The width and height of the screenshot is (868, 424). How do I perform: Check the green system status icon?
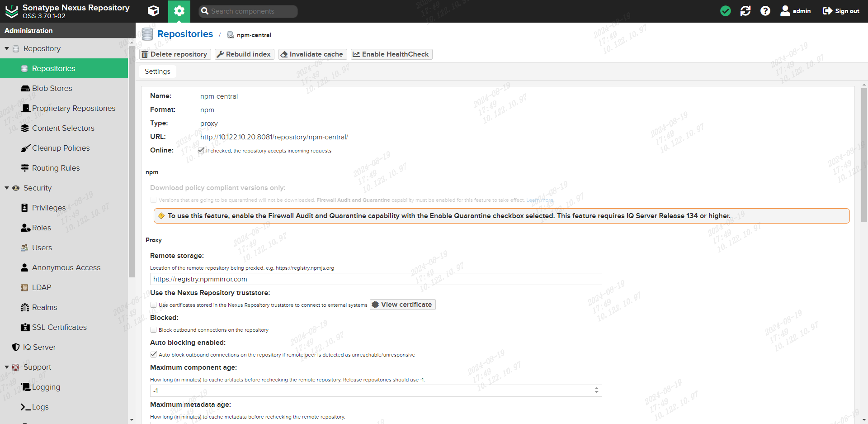point(725,11)
